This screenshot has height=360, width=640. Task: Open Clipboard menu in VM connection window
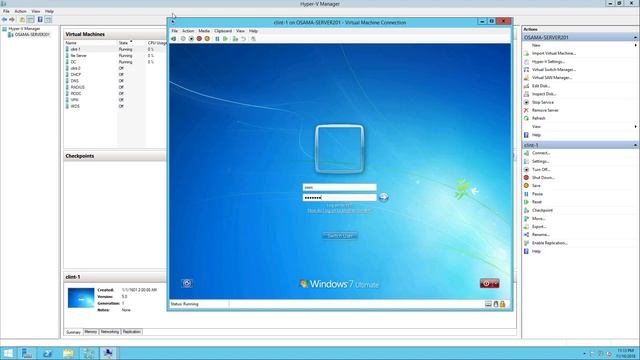tap(223, 31)
